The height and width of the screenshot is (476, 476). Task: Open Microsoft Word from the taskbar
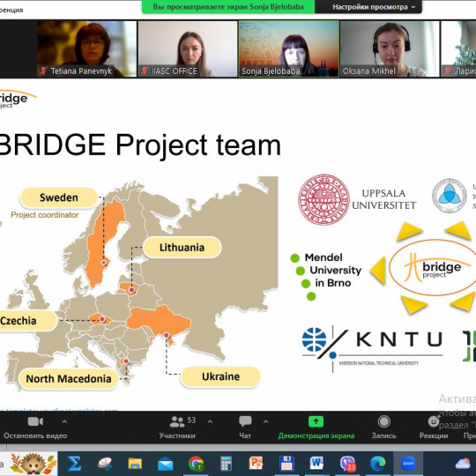317,464
